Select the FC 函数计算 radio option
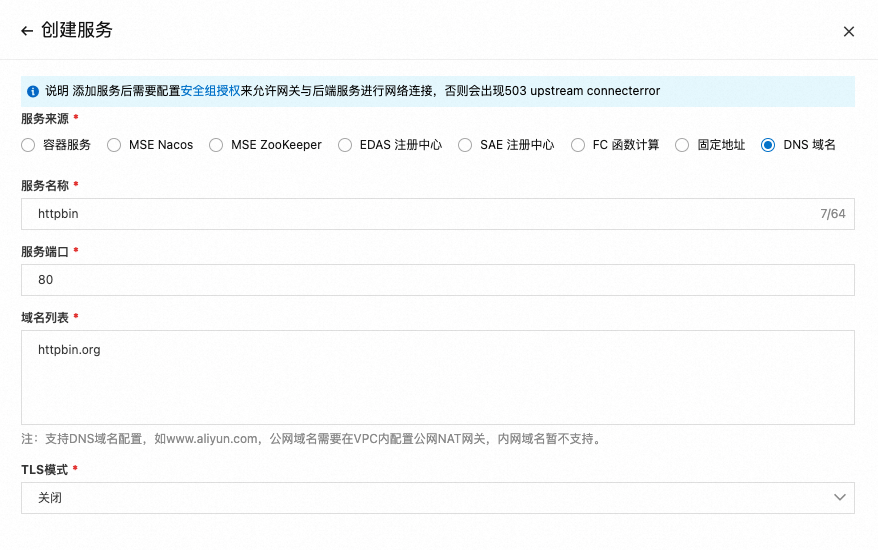 click(578, 145)
